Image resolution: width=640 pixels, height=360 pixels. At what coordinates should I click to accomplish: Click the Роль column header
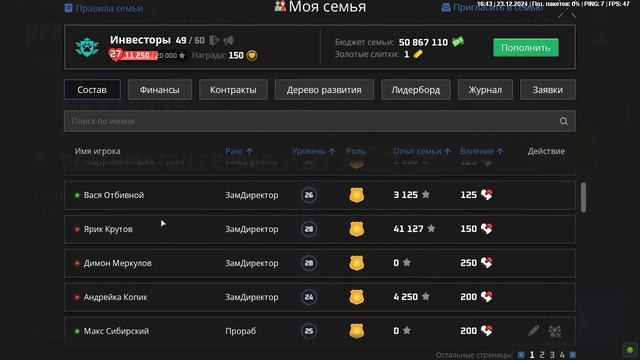[356, 151]
